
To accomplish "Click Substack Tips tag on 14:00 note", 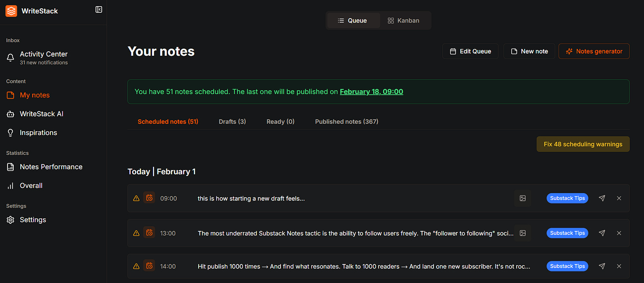I will [x=567, y=266].
